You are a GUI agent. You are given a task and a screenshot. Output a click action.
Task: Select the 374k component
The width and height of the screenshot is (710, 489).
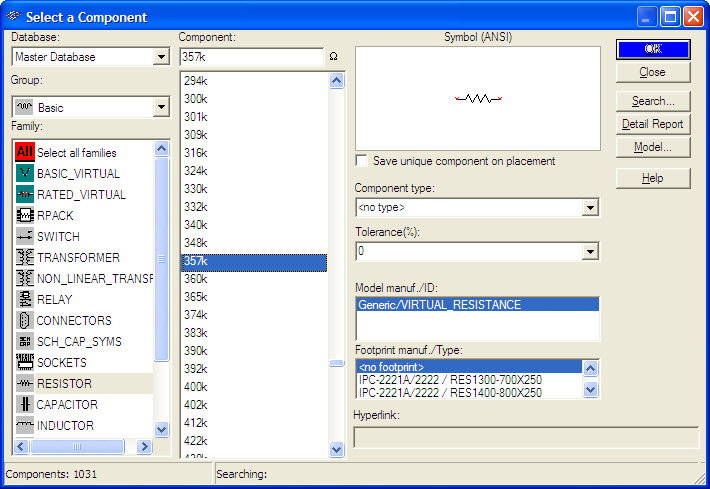(x=254, y=315)
